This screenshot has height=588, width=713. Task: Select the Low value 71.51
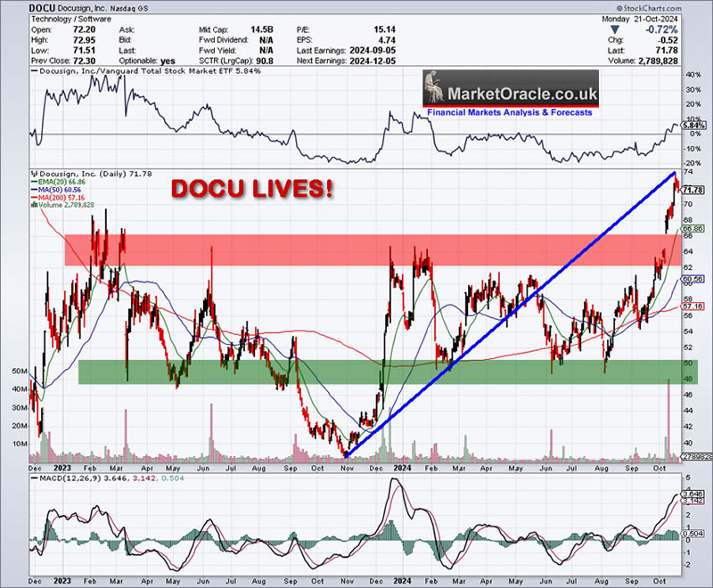click(84, 51)
